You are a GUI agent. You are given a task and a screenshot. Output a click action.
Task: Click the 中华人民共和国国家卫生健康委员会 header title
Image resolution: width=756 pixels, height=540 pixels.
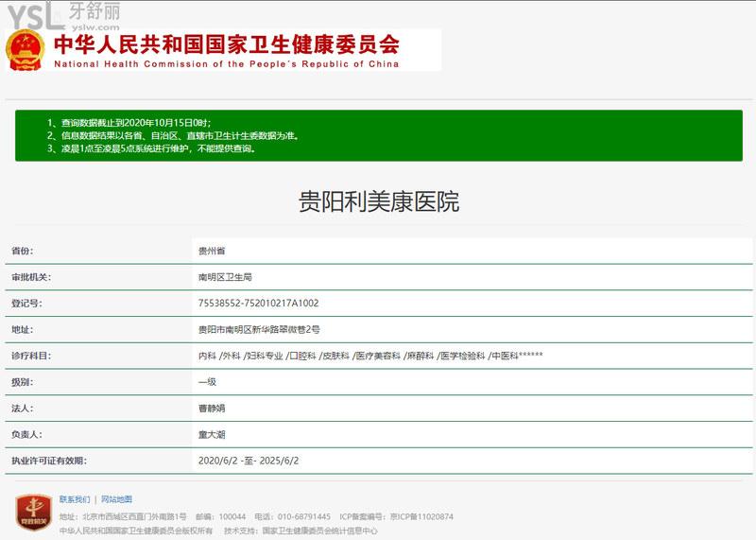coord(227,44)
